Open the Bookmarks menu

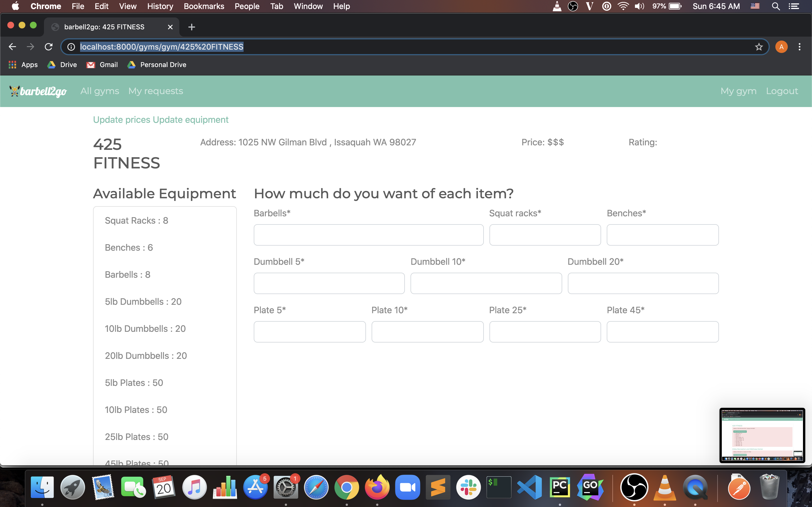point(204,6)
